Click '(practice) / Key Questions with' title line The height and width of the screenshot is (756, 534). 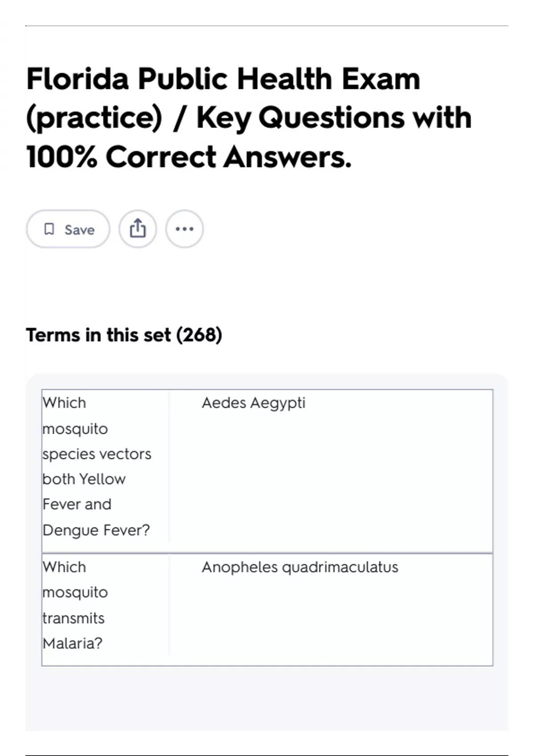point(248,118)
